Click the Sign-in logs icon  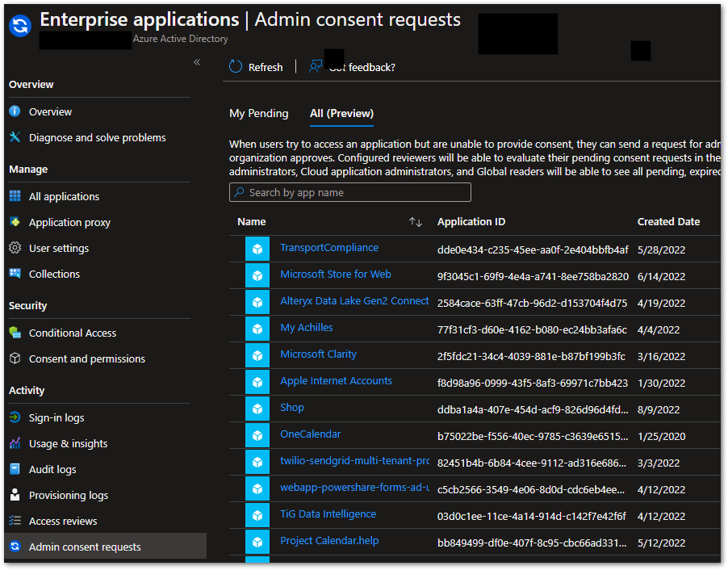tap(15, 417)
